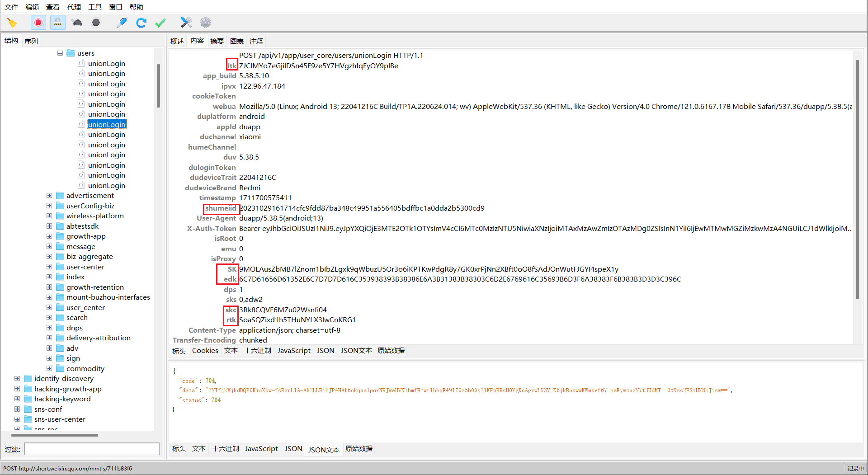Select the delivery-attribution folder
Screen dimensions: 868x475
click(x=99, y=338)
